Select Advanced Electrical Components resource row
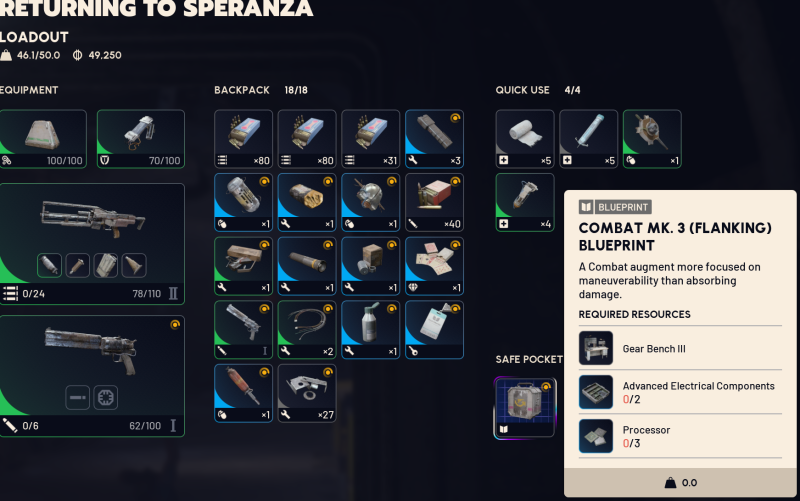 [680, 392]
